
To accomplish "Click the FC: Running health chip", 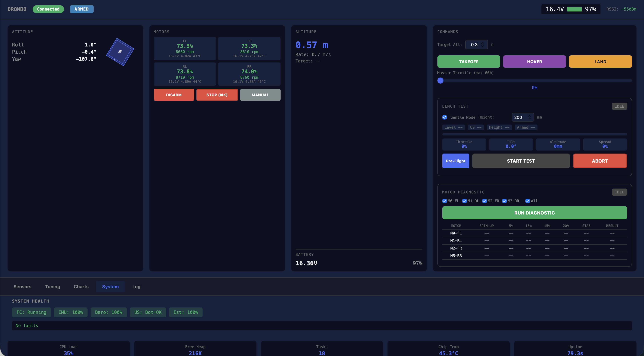I will point(31,312).
